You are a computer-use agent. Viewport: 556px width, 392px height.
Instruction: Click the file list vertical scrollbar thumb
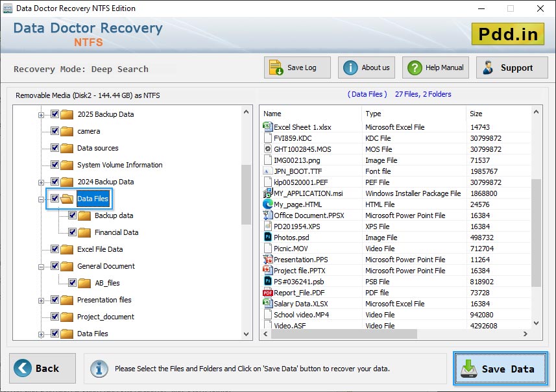(x=536, y=233)
